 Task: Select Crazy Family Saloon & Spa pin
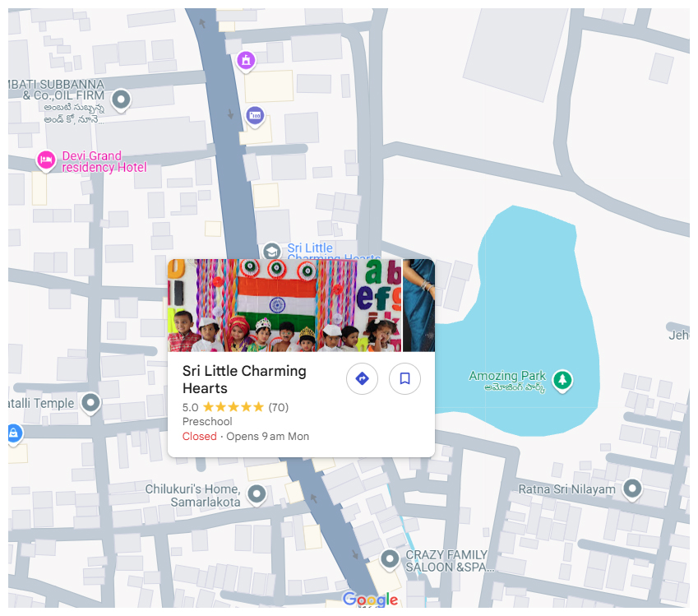tap(390, 559)
